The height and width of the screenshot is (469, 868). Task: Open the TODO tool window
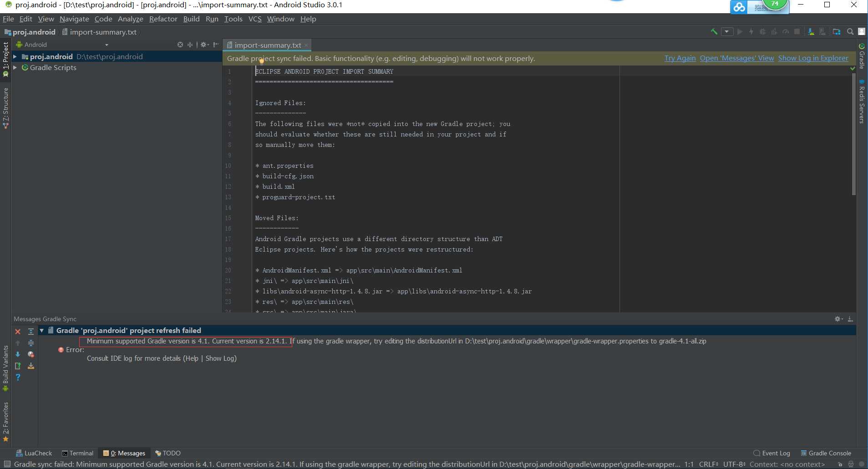pyautogui.click(x=168, y=453)
